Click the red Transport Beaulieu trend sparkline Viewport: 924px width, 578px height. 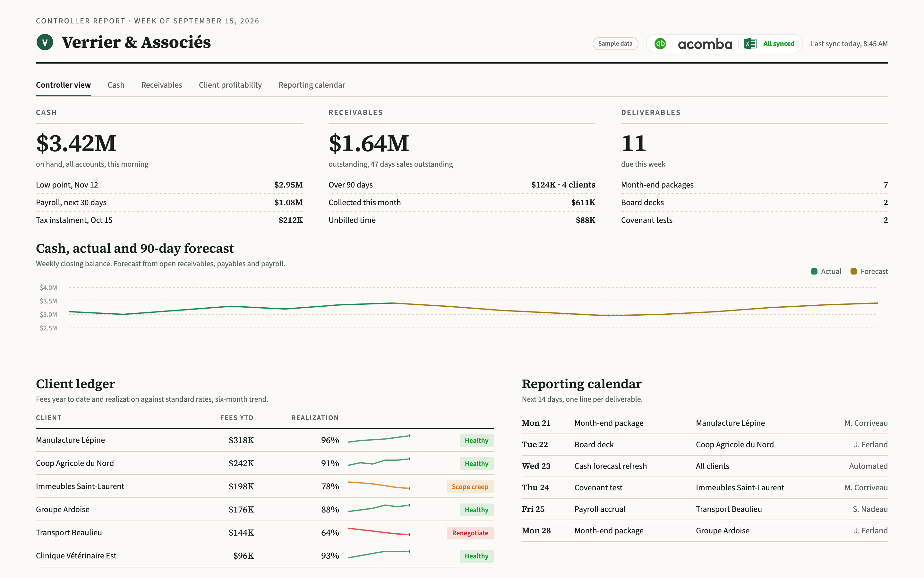pos(379,532)
